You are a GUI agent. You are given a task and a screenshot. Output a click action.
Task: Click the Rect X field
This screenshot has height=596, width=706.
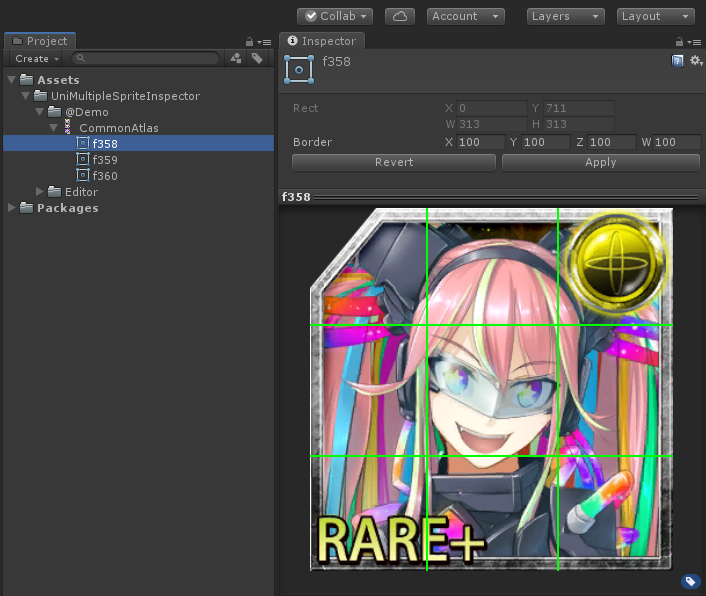click(x=491, y=108)
